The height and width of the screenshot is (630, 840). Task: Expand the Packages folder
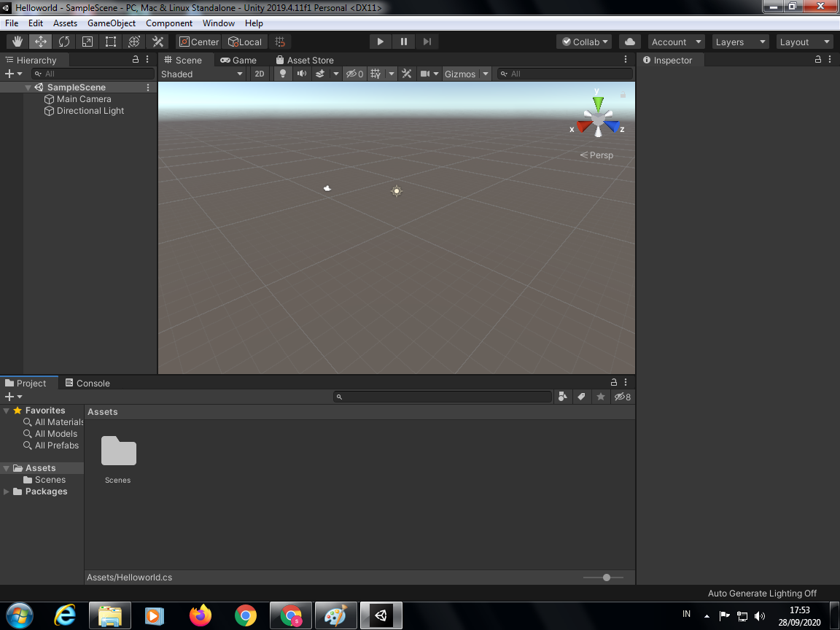pos(7,491)
